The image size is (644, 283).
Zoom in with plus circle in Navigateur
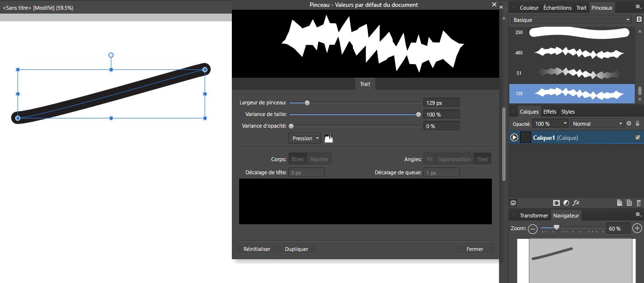tap(638, 229)
